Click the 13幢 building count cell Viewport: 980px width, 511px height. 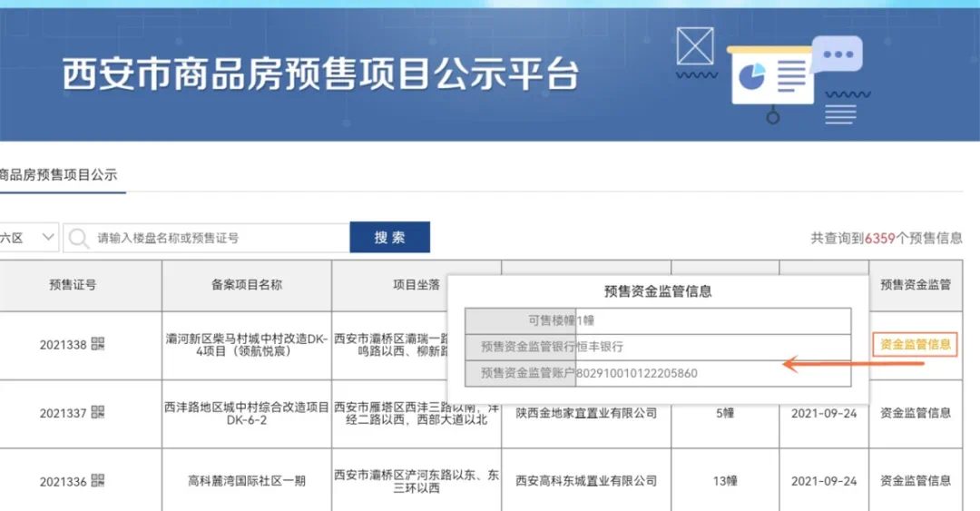click(725, 481)
